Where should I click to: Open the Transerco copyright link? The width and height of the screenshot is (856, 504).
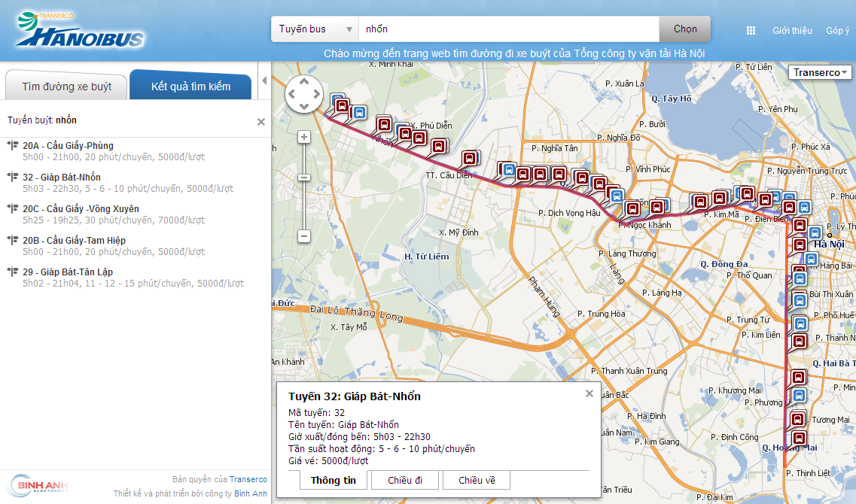click(x=248, y=479)
